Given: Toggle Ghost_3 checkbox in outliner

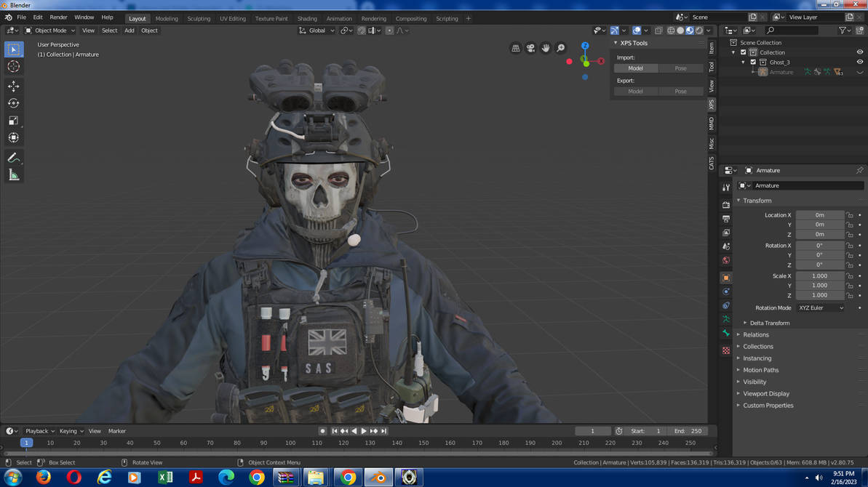Looking at the screenshot, I should point(753,63).
